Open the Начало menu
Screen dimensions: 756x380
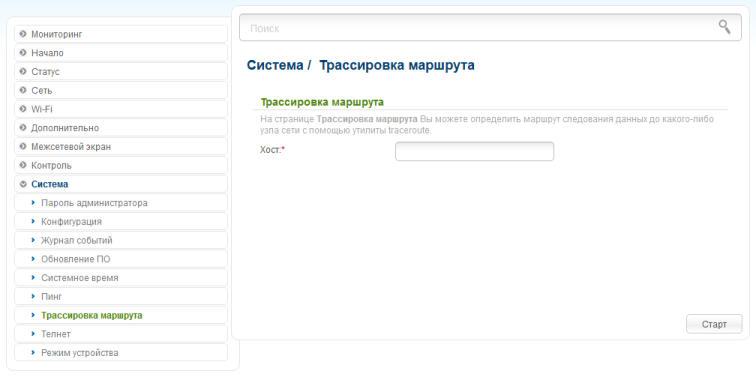pos(121,53)
